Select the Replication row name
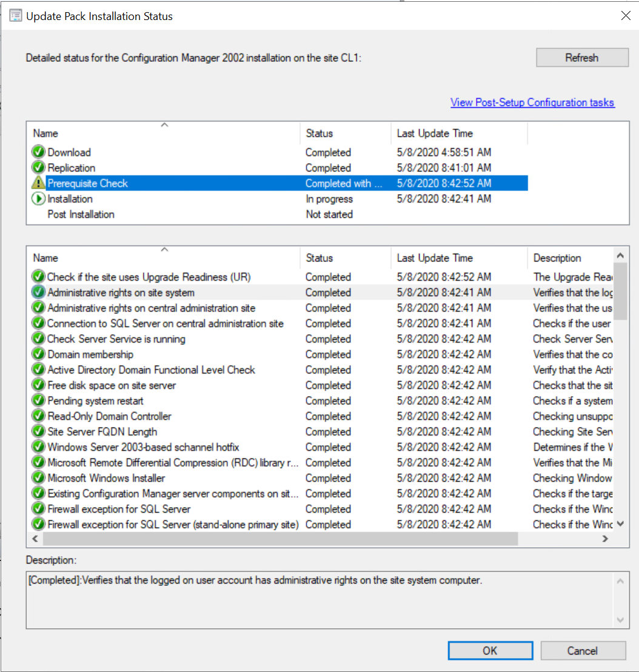Image resolution: width=639 pixels, height=672 pixels. [71, 167]
